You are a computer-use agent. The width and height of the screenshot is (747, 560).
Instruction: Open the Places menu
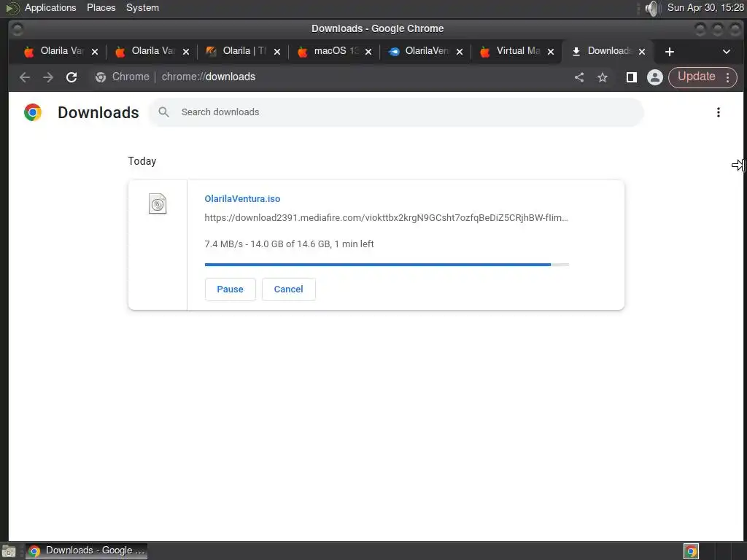101,7
